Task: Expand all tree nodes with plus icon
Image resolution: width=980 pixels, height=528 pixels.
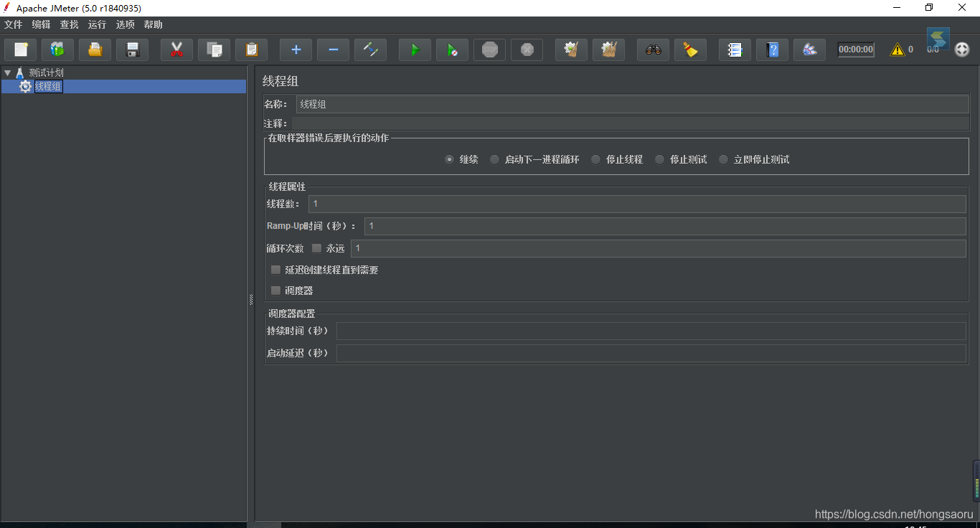Action: click(x=296, y=49)
